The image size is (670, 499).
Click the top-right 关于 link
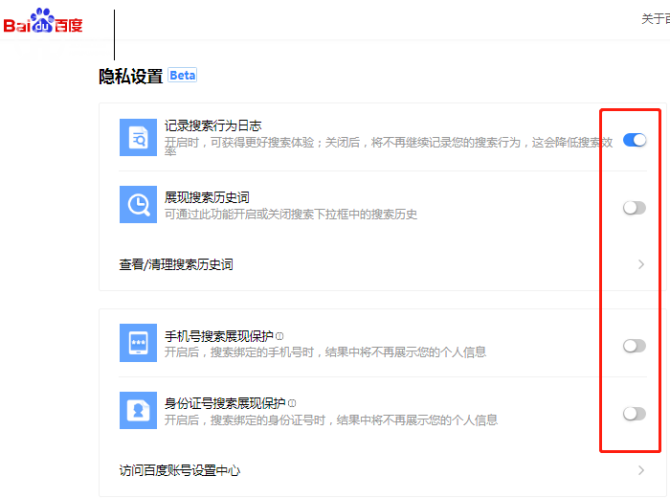(x=655, y=19)
